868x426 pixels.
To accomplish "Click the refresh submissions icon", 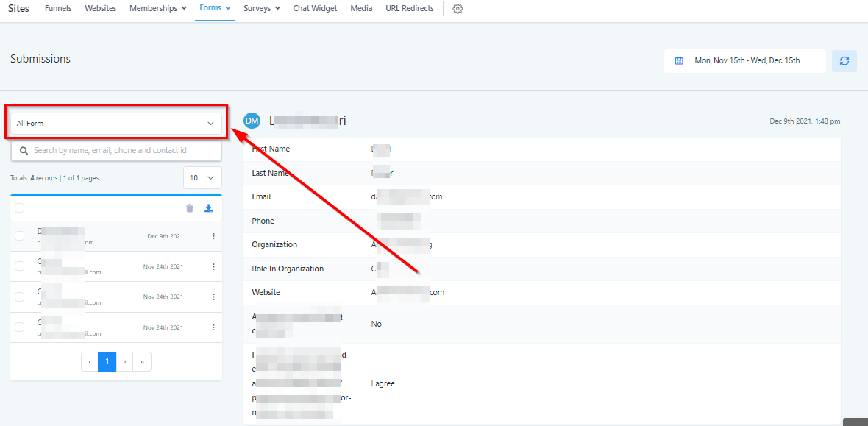I will point(844,61).
